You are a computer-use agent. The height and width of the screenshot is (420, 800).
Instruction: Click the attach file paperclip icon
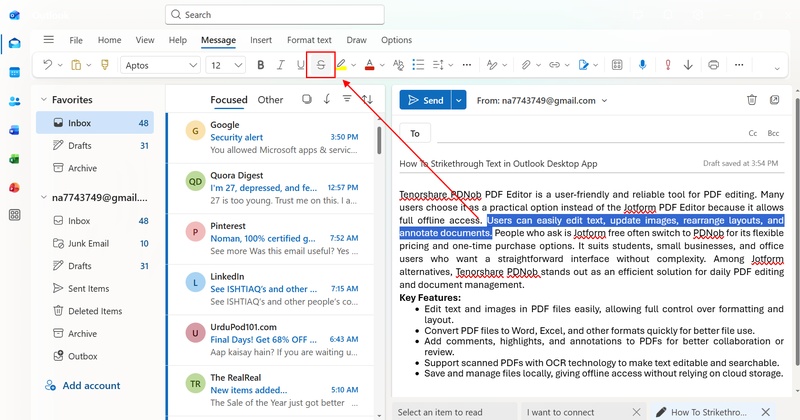(526, 65)
